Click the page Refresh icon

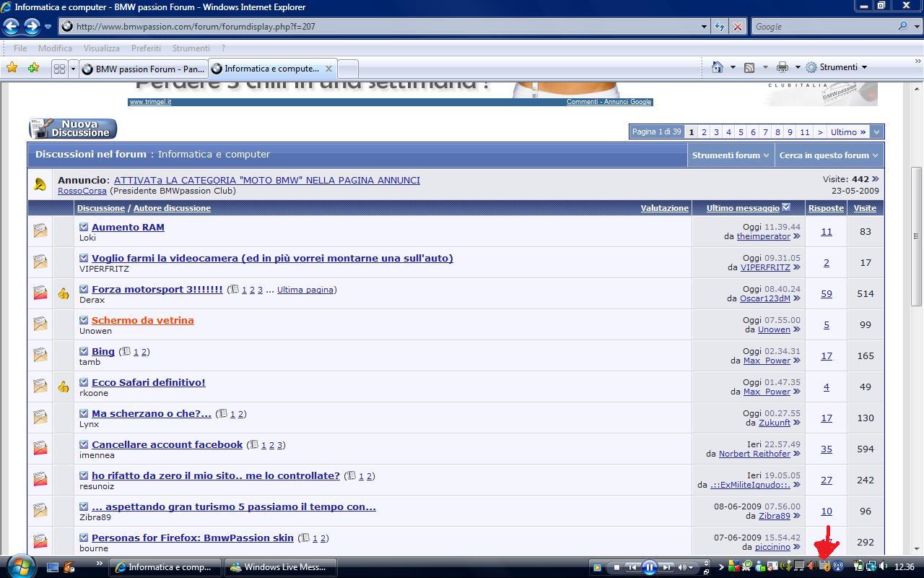coord(720,27)
